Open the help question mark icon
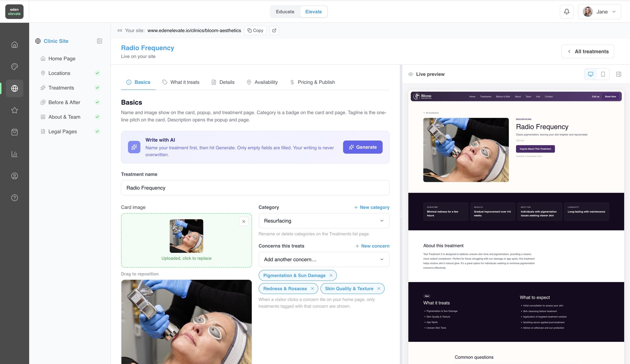Screen dimensions: 630x364 pyautogui.click(x=14, y=198)
